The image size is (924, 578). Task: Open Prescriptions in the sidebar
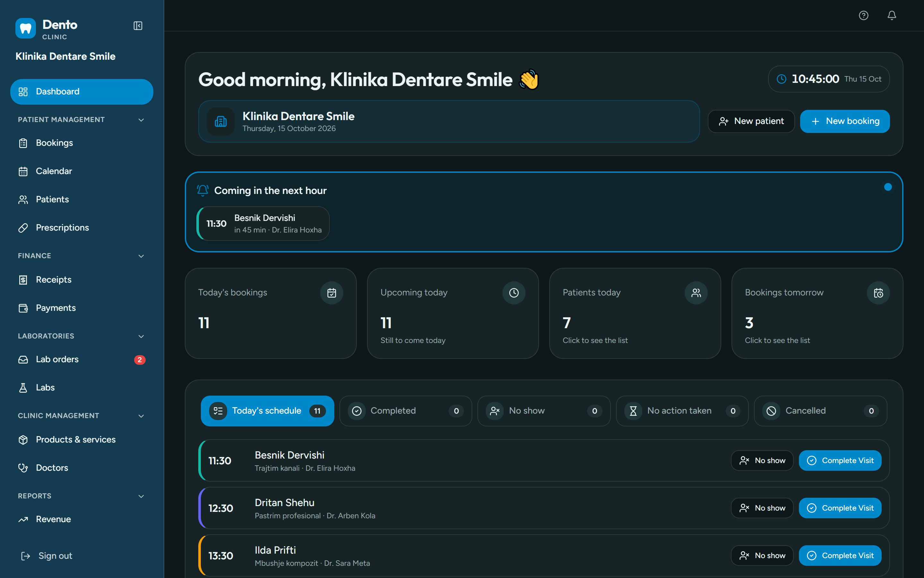[x=82, y=228]
